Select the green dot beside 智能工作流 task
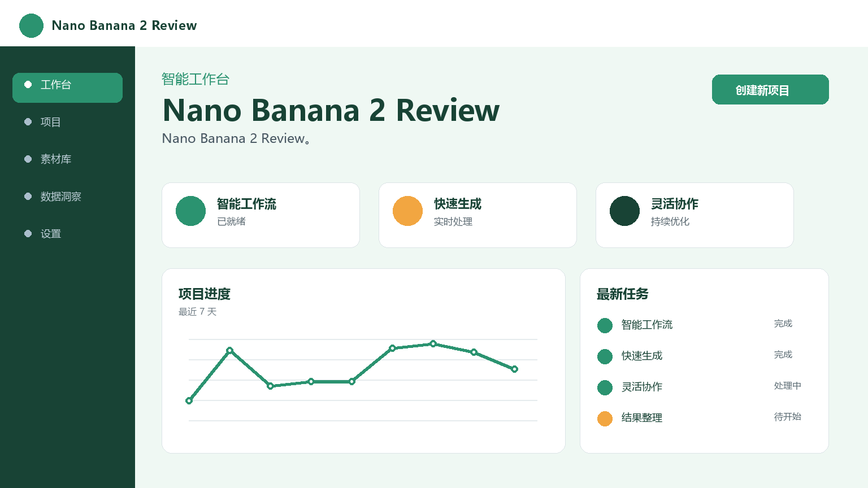The height and width of the screenshot is (488, 868). (605, 325)
